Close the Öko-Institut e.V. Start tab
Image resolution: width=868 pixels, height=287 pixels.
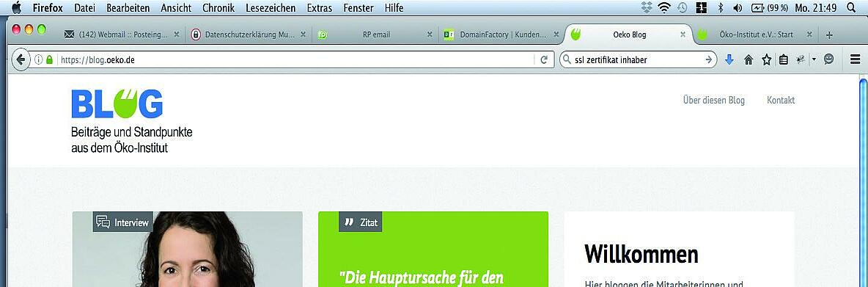(x=809, y=34)
